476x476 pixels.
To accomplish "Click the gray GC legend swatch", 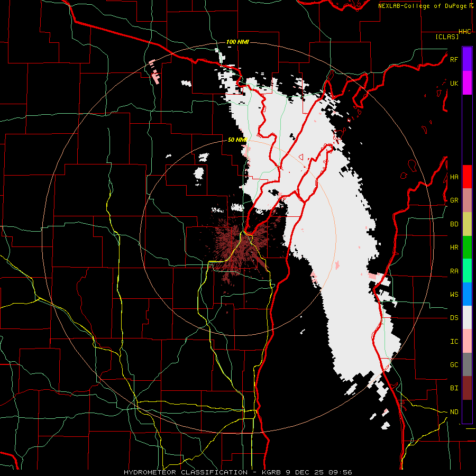I will pos(467,364).
